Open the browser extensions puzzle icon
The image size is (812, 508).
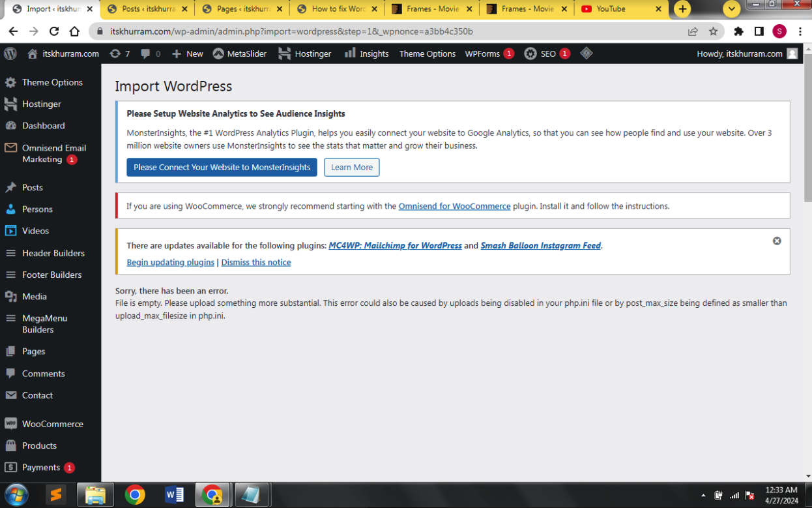(738, 31)
